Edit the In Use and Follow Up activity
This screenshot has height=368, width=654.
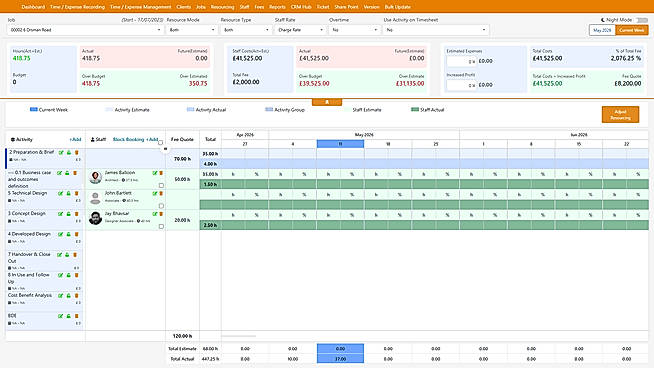coord(61,275)
